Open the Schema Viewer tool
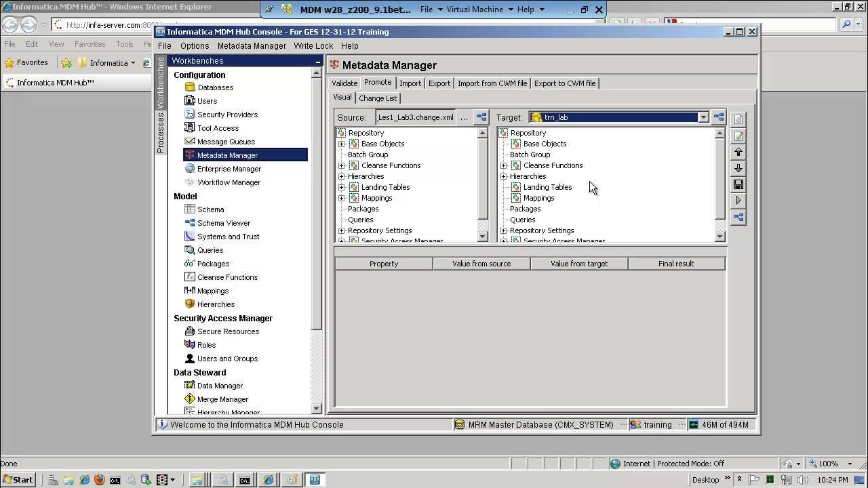This screenshot has height=488, width=868. 223,223
